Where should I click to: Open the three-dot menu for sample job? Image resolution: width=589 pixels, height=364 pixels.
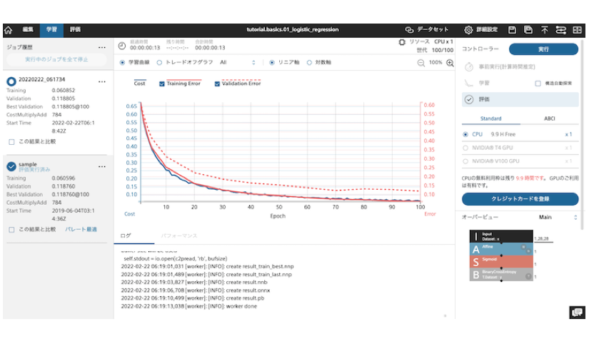tap(102, 166)
